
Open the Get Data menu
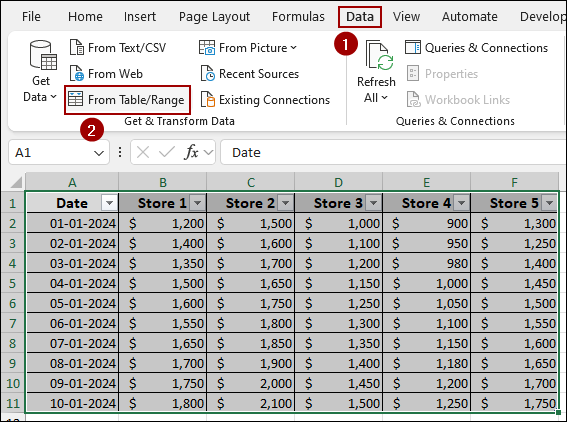pyautogui.click(x=40, y=72)
